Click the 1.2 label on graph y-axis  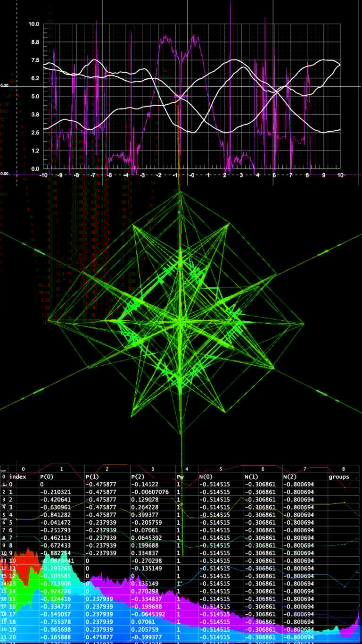(x=35, y=151)
